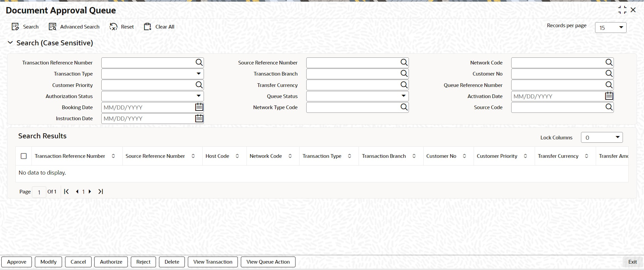This screenshot has width=644, height=270.
Task: Open Lock Columns dropdown
Action: point(602,137)
